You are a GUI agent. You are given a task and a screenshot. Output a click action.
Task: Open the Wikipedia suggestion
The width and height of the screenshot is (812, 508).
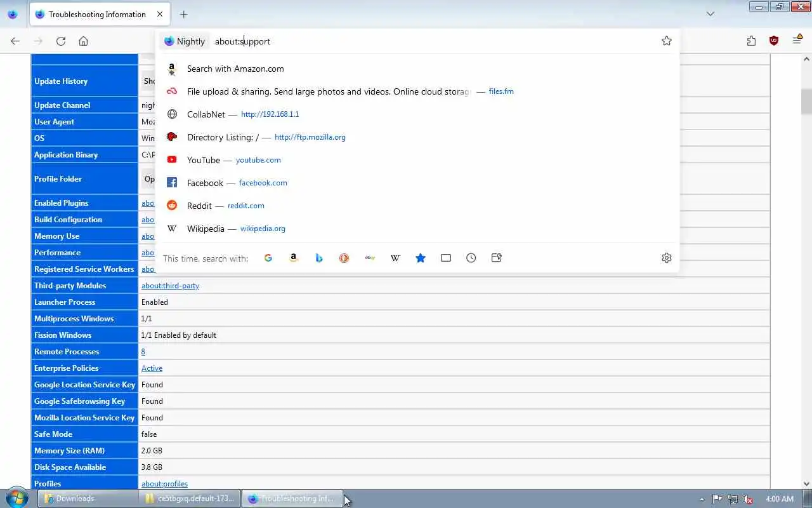click(417, 229)
